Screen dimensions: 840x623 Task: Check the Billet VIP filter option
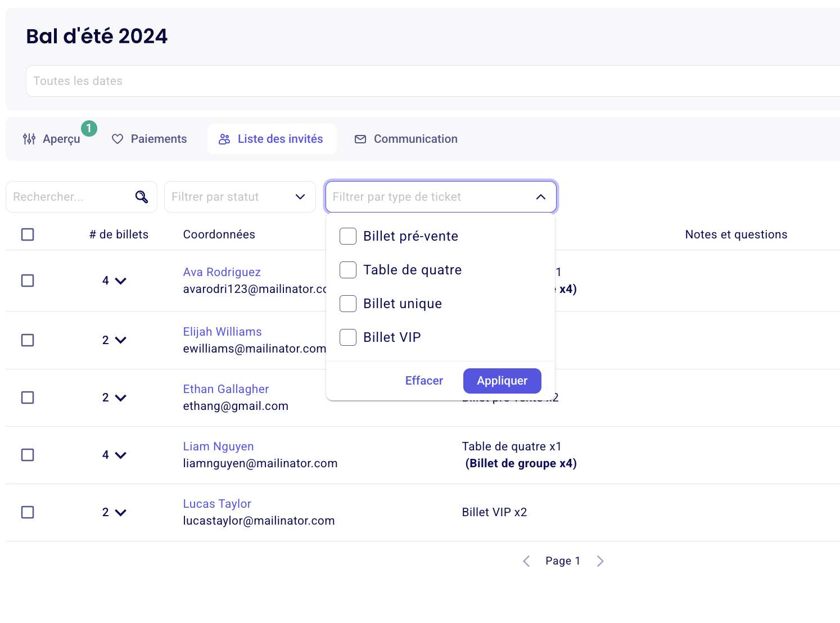coord(348,337)
